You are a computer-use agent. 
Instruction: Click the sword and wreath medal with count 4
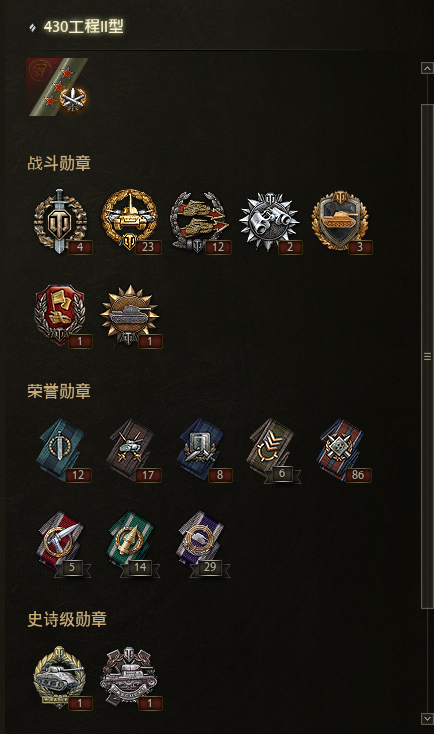pyautogui.click(x=61, y=221)
